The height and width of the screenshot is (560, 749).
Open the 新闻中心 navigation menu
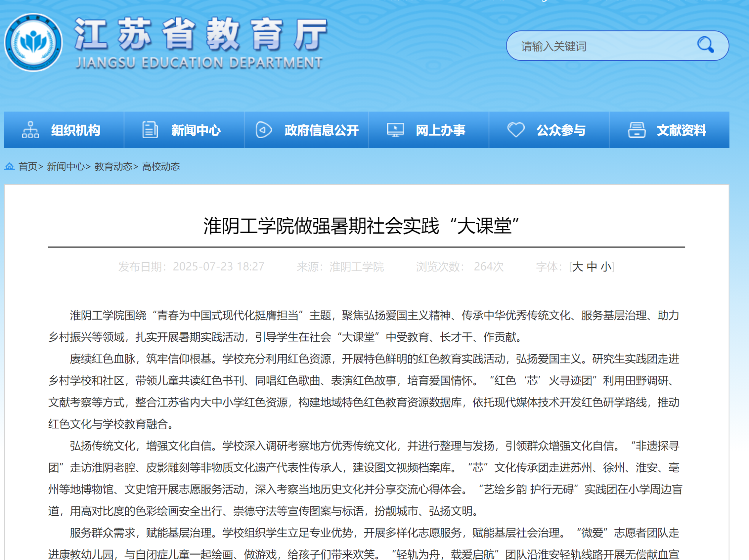tap(196, 130)
